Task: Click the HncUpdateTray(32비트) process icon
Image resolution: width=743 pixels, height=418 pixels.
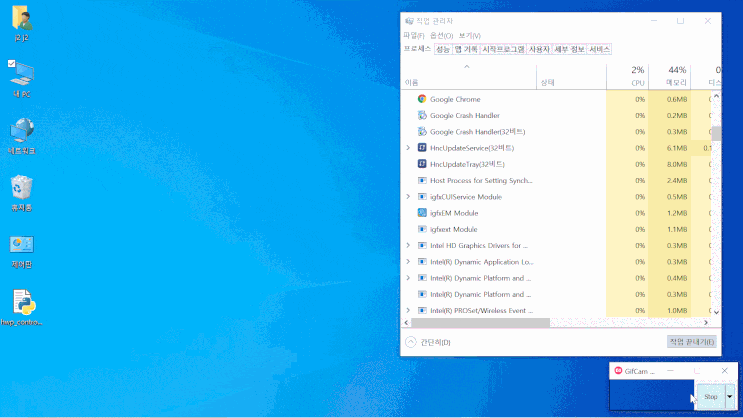Action: (x=422, y=164)
